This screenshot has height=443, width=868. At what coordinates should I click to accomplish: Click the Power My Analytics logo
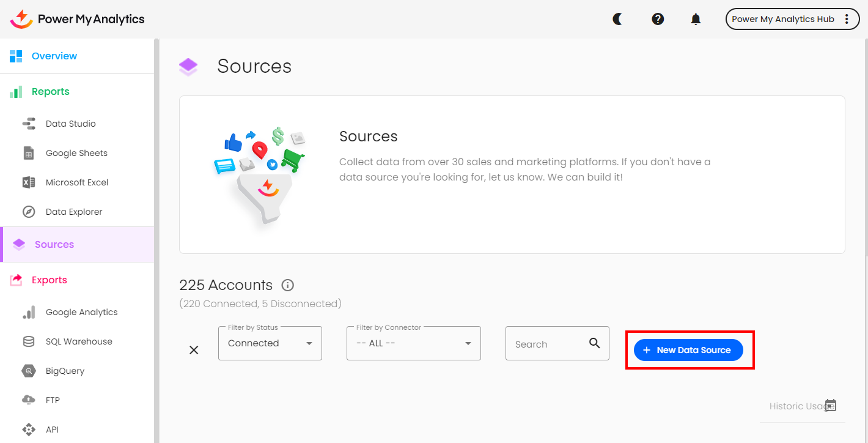pos(78,19)
